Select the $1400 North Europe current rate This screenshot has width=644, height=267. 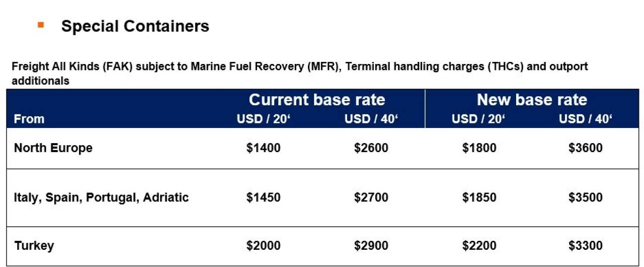(264, 148)
